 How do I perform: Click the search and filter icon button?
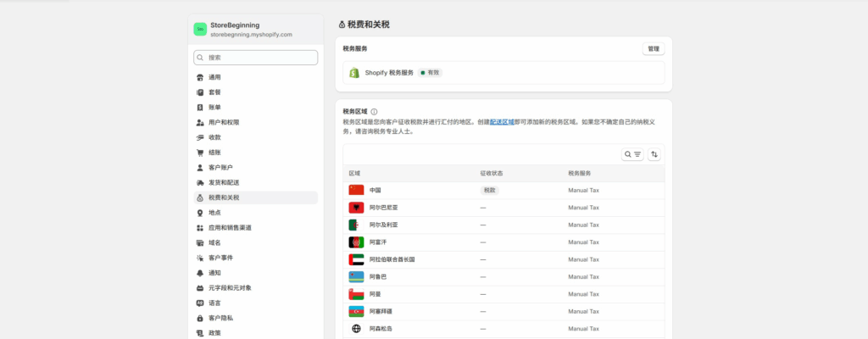[632, 154]
